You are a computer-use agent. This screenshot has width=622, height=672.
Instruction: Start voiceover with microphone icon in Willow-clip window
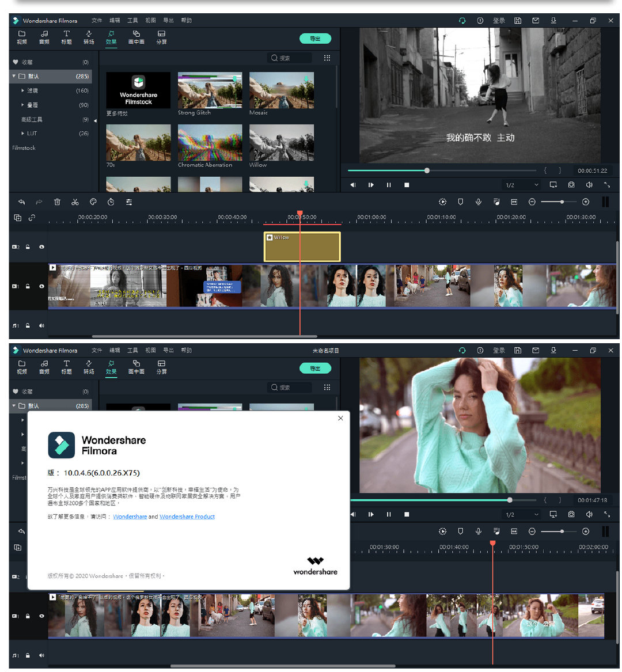479,202
